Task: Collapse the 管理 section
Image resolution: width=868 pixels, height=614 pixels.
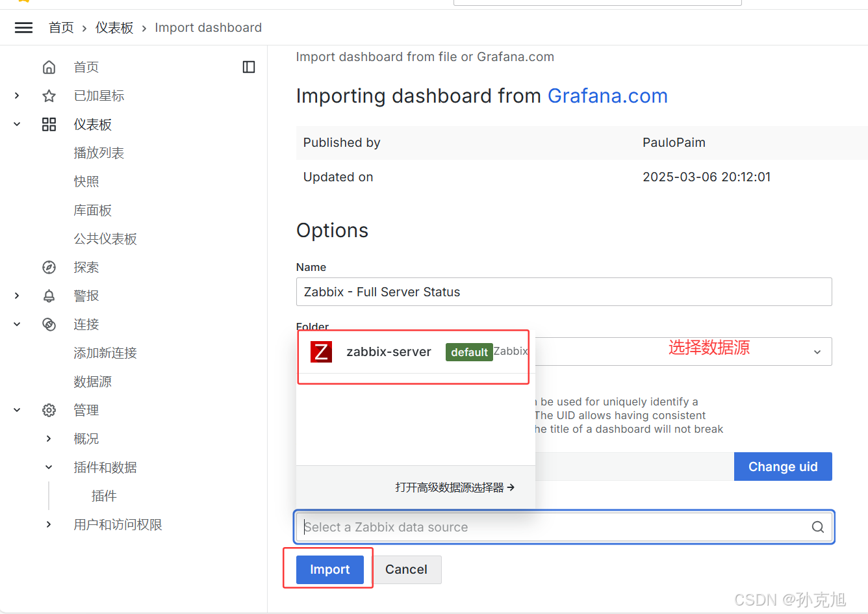Action: [x=17, y=410]
